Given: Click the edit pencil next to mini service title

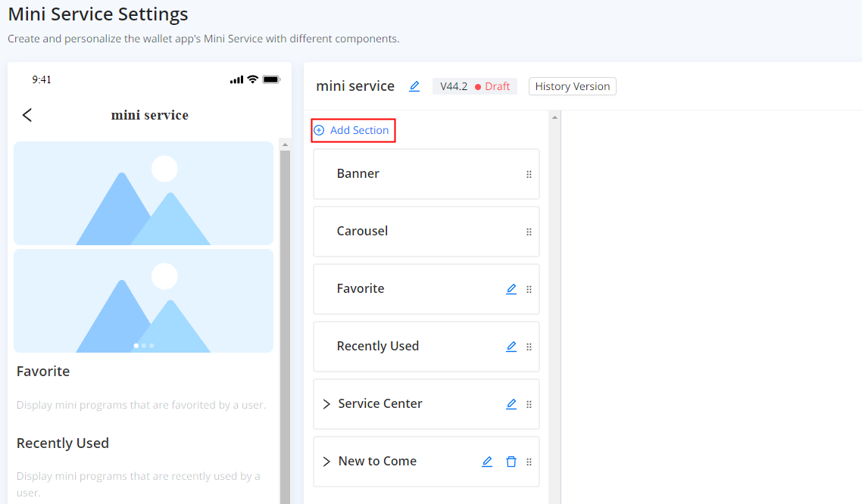Looking at the screenshot, I should [x=414, y=86].
